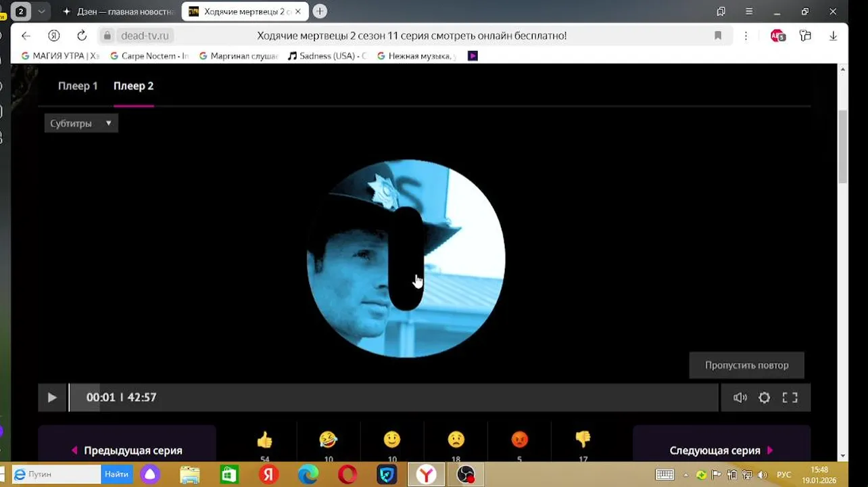Viewport: 868px width, 487px height.
Task: Click Пропустить повтор button
Action: click(x=746, y=365)
